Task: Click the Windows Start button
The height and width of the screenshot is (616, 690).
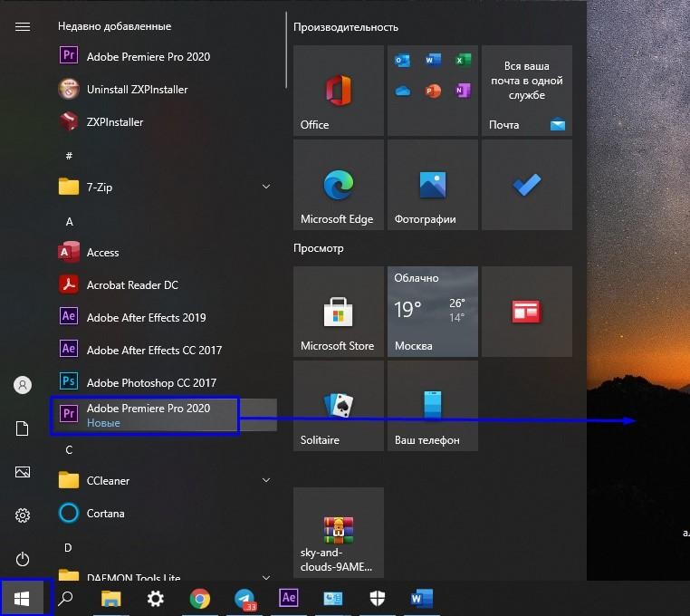Action: click(x=22, y=599)
